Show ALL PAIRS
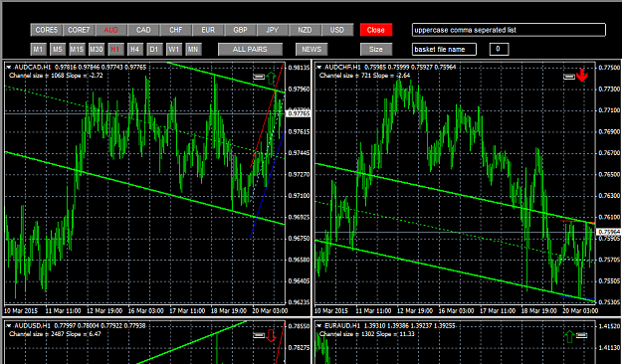Image resolution: width=622 pixels, height=364 pixels. [x=251, y=49]
